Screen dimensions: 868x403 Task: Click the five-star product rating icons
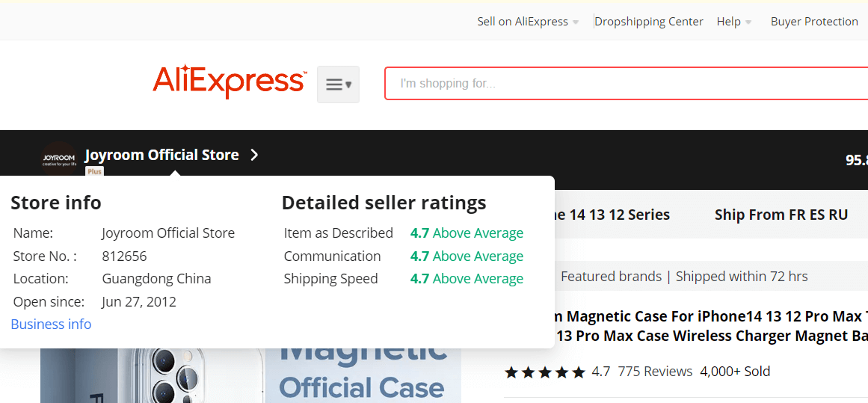coord(545,372)
